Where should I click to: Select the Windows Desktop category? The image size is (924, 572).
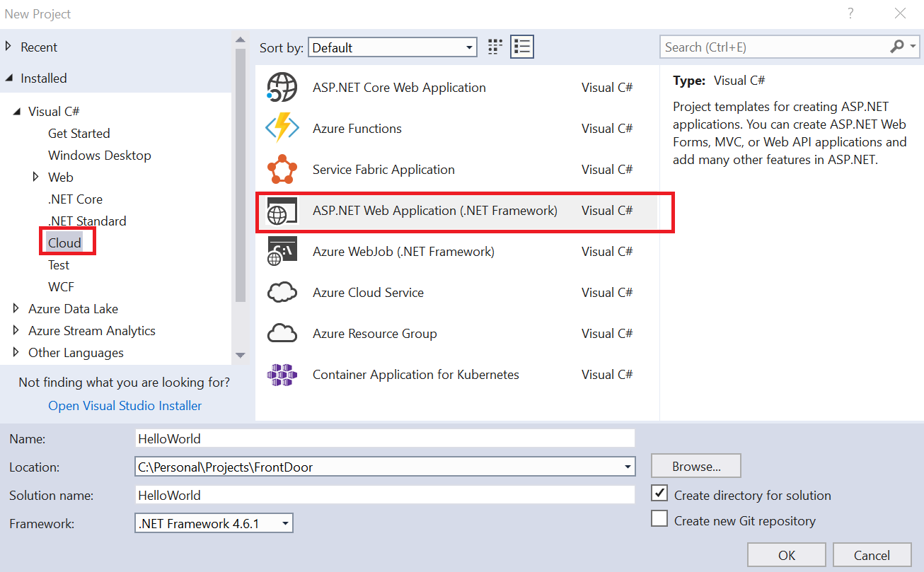(100, 155)
